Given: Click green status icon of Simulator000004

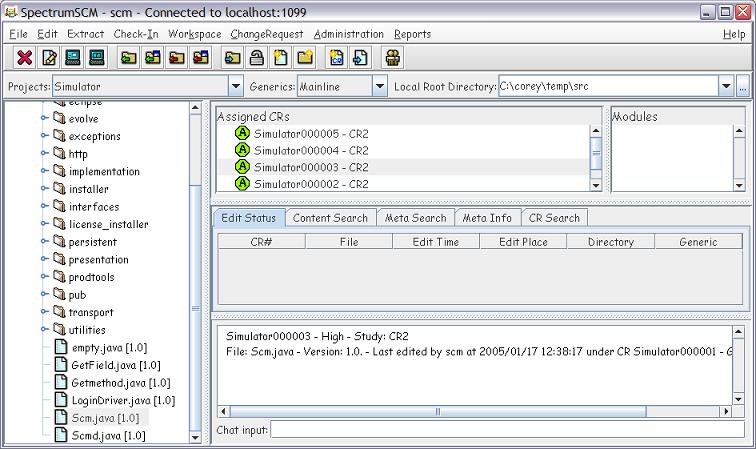Looking at the screenshot, I should [x=242, y=150].
